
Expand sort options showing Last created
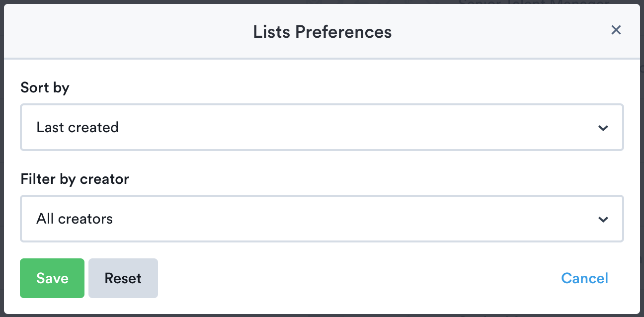322,127
